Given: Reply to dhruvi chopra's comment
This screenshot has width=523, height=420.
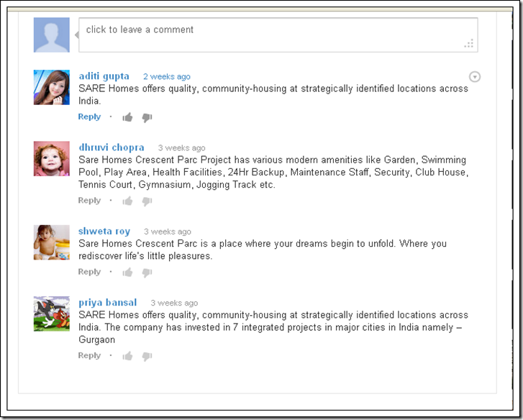Looking at the screenshot, I should pyautogui.click(x=89, y=201).
